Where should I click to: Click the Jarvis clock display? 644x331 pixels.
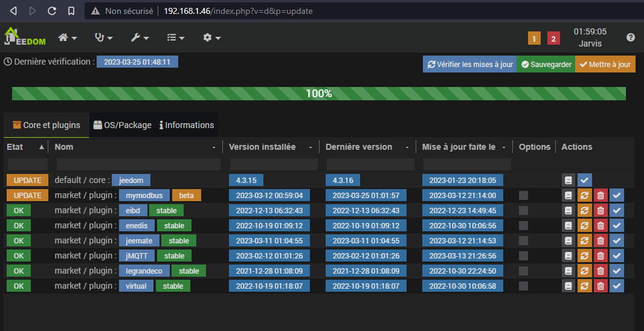[x=590, y=37]
